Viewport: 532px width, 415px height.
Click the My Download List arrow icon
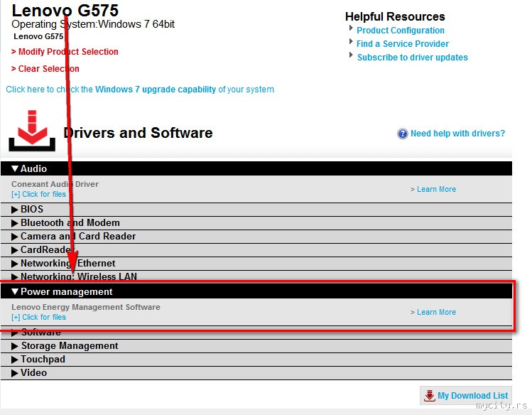click(x=430, y=396)
